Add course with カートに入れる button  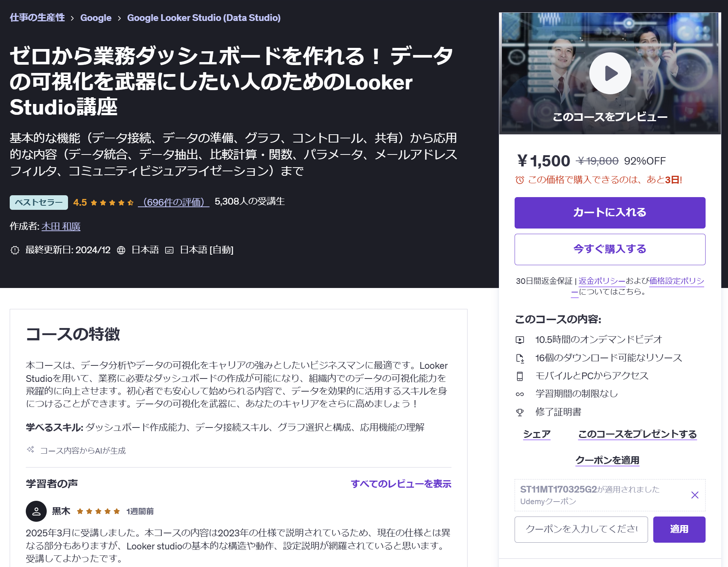click(610, 213)
